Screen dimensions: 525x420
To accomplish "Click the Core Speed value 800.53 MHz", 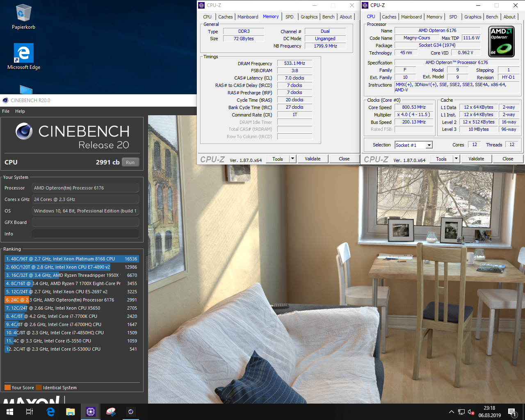I will (414, 107).
